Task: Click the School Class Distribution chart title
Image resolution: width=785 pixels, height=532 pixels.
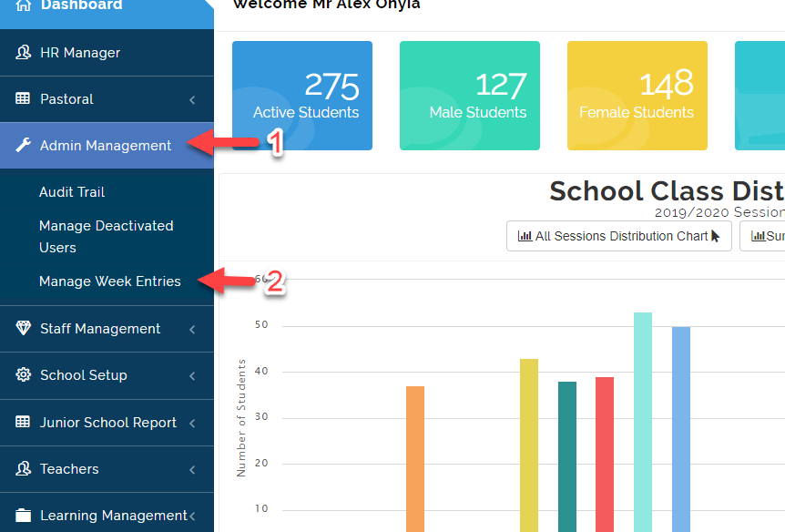Action: [x=667, y=191]
